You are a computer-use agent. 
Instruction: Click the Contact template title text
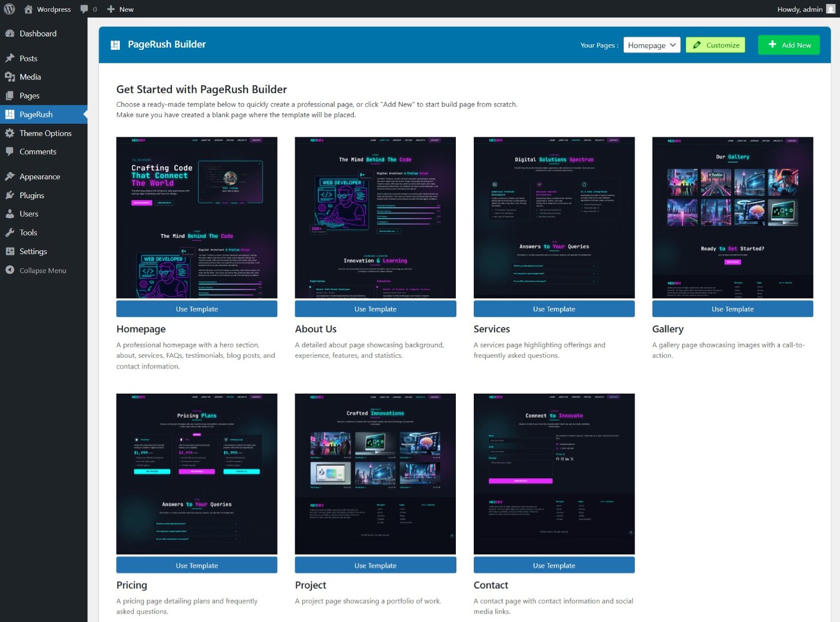pyautogui.click(x=491, y=585)
